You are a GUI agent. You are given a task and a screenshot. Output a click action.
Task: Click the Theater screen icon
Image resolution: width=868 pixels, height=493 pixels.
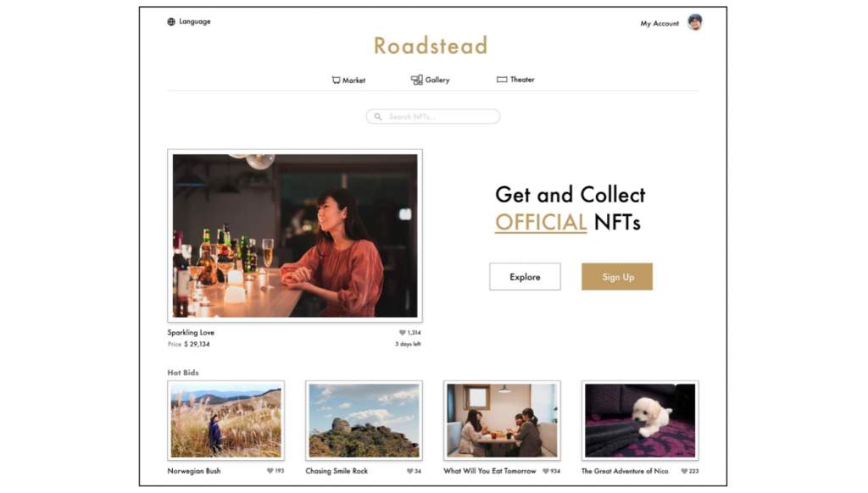pyautogui.click(x=502, y=80)
